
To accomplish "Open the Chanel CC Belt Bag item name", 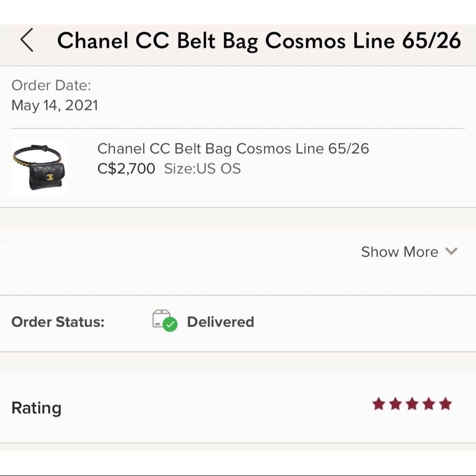I will (233, 149).
